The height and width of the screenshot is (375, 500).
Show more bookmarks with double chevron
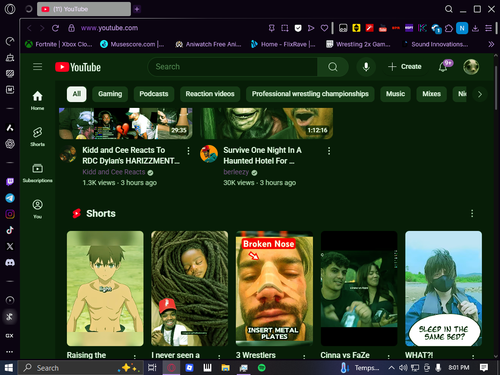pyautogui.click(x=491, y=44)
